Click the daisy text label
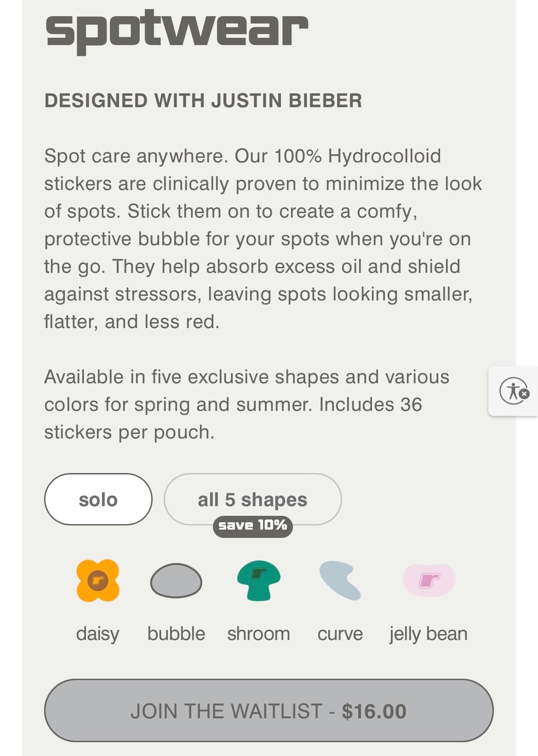The width and height of the screenshot is (538, 756). [98, 634]
